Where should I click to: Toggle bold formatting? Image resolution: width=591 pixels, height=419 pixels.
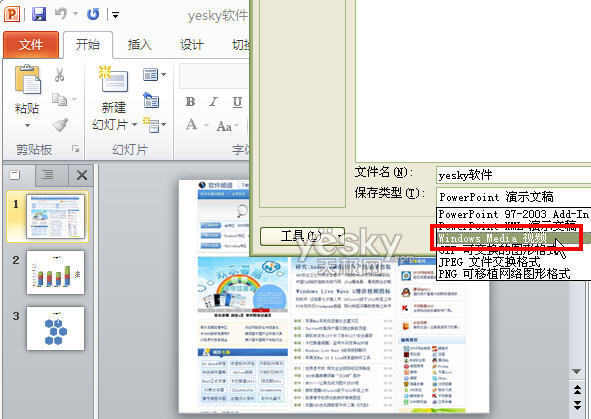pyautogui.click(x=191, y=102)
